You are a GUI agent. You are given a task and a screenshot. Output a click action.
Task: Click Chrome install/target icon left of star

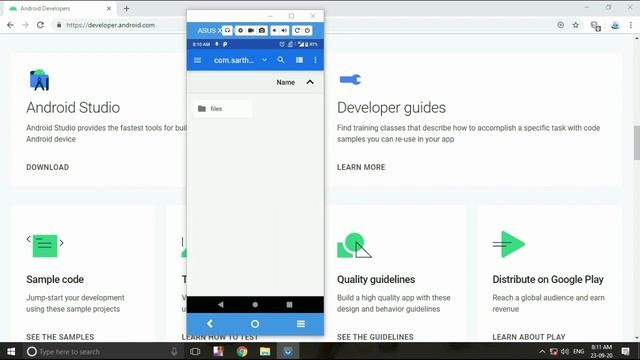pyautogui.click(x=560, y=25)
